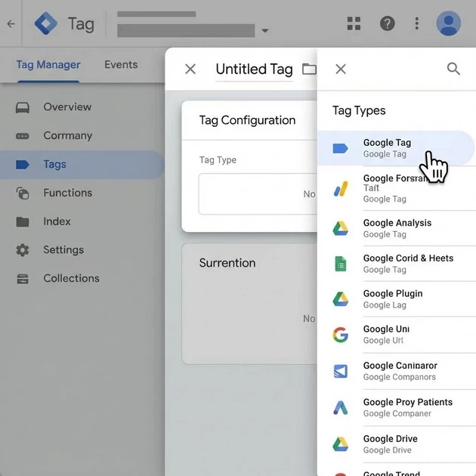Select the Tag Manager tab
The image size is (476, 476).
(x=48, y=65)
